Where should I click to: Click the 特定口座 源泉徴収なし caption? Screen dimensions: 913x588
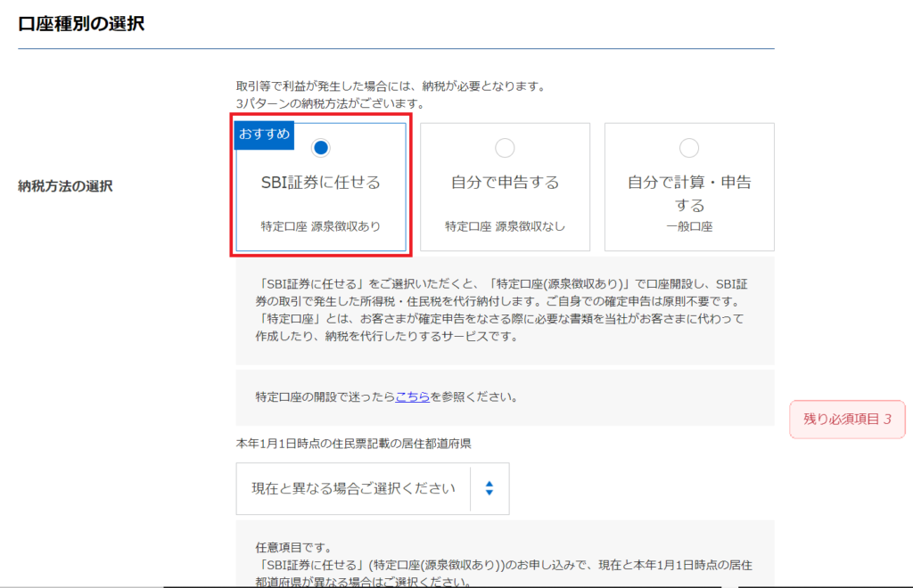505,226
